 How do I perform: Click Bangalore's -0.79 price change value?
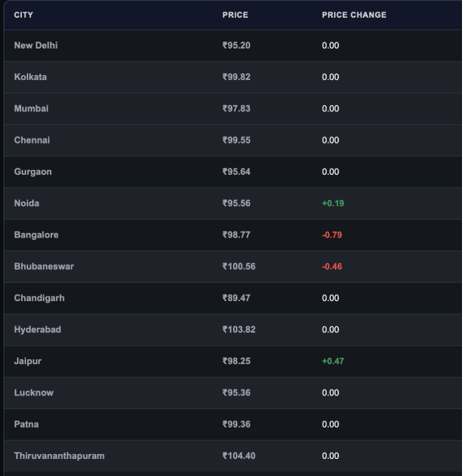click(x=332, y=235)
